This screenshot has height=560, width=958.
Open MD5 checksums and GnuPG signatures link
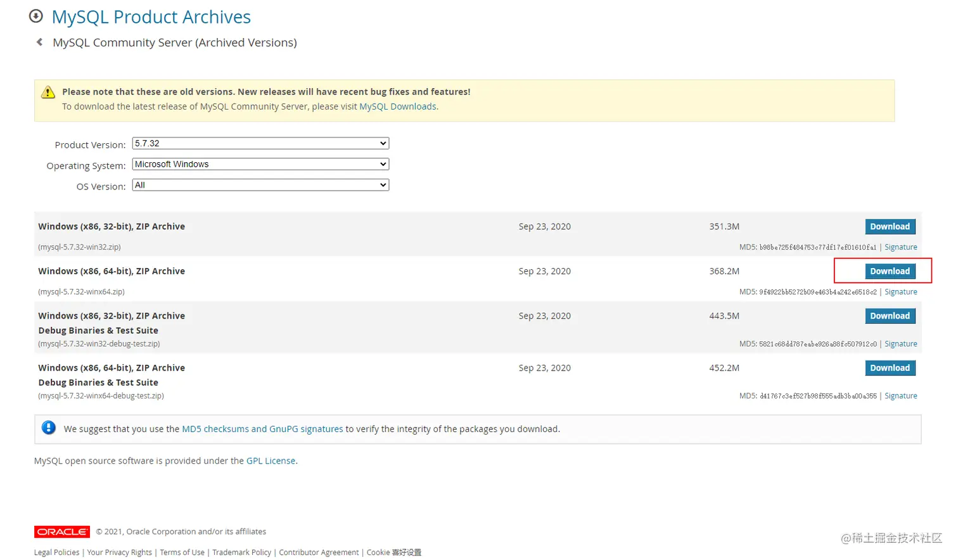[262, 429]
